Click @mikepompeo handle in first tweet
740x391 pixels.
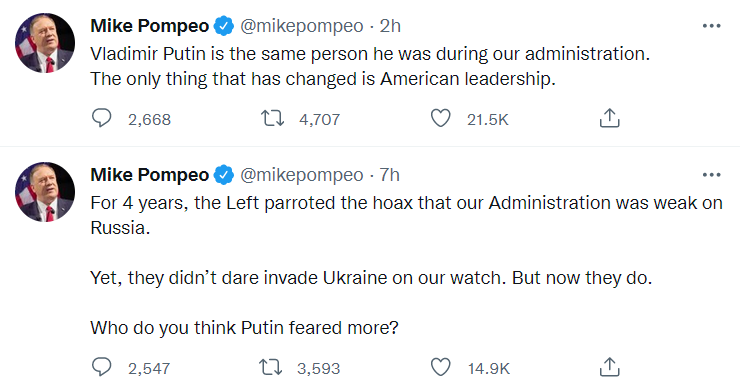[x=302, y=26]
